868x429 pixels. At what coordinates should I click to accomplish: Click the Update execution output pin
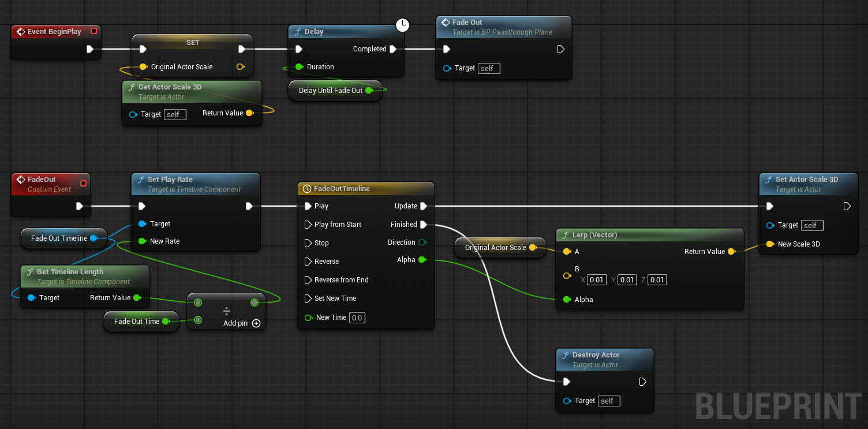click(424, 206)
